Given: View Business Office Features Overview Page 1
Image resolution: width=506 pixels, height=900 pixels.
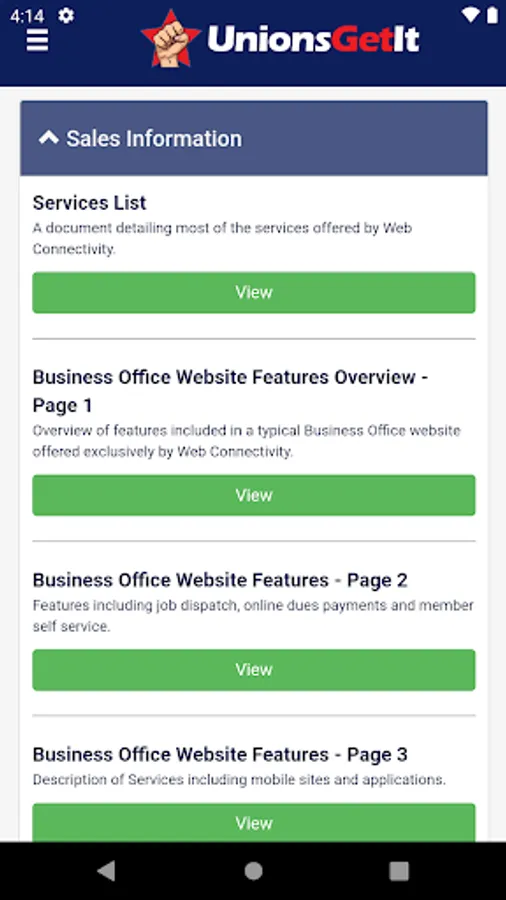Looking at the screenshot, I should (x=254, y=495).
